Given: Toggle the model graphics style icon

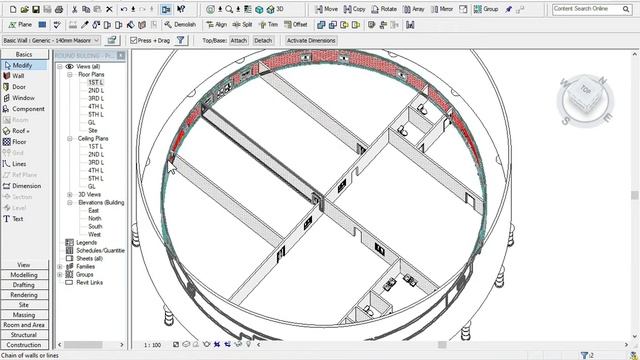Looking at the screenshot, I should click(186, 344).
